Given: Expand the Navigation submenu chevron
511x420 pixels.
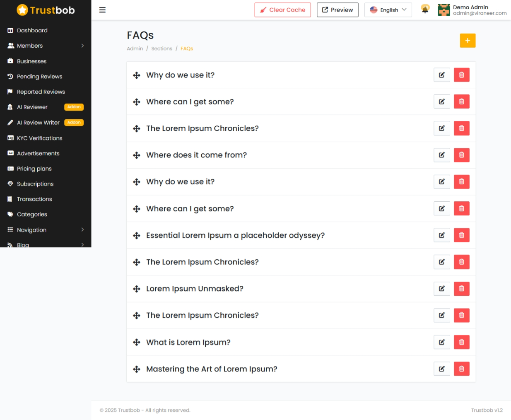Looking at the screenshot, I should coord(82,229).
